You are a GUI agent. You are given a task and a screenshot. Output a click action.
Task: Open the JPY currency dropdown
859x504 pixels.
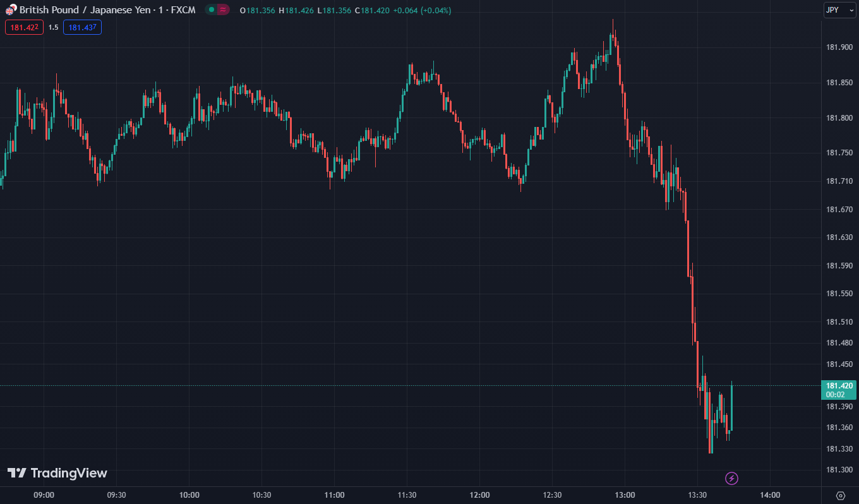(x=840, y=10)
